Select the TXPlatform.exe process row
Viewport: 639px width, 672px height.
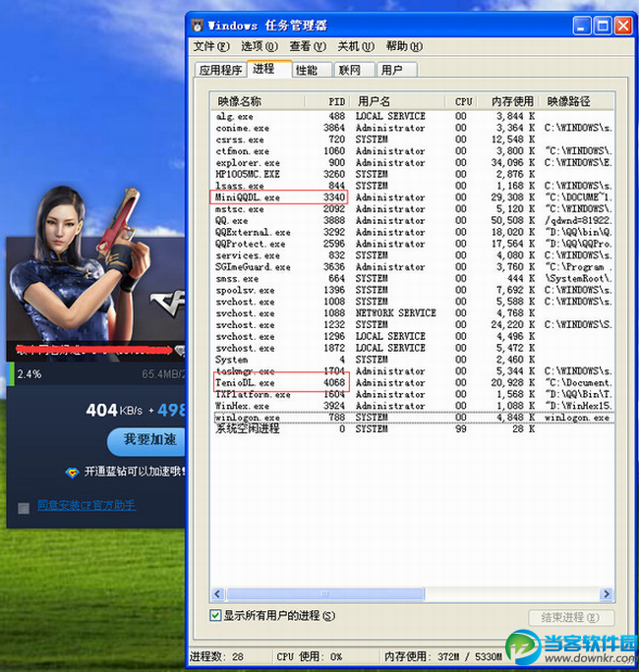click(x=413, y=394)
